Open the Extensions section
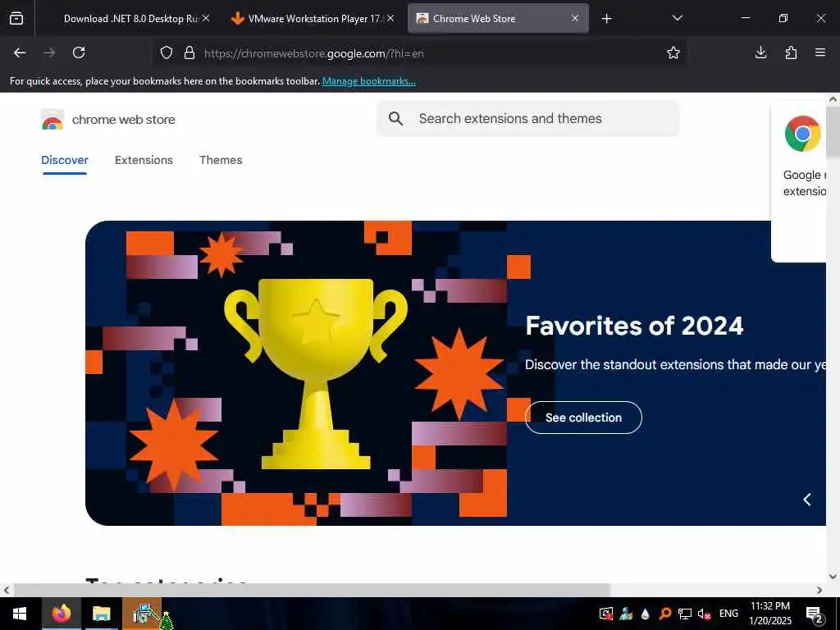Image resolution: width=840 pixels, height=630 pixels. pyautogui.click(x=144, y=160)
